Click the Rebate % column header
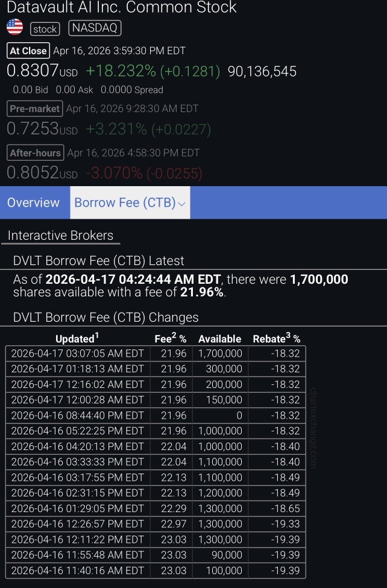The width and height of the screenshot is (387, 588). tap(277, 338)
